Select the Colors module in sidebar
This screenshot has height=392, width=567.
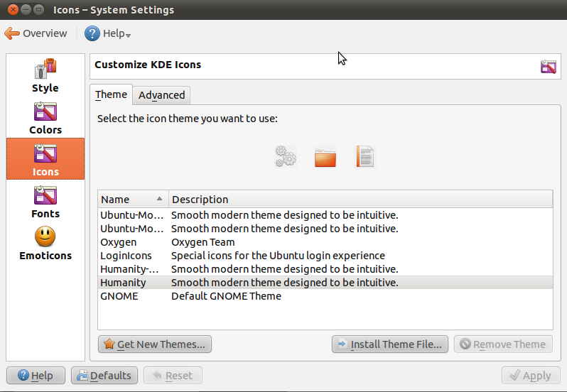tap(45, 119)
